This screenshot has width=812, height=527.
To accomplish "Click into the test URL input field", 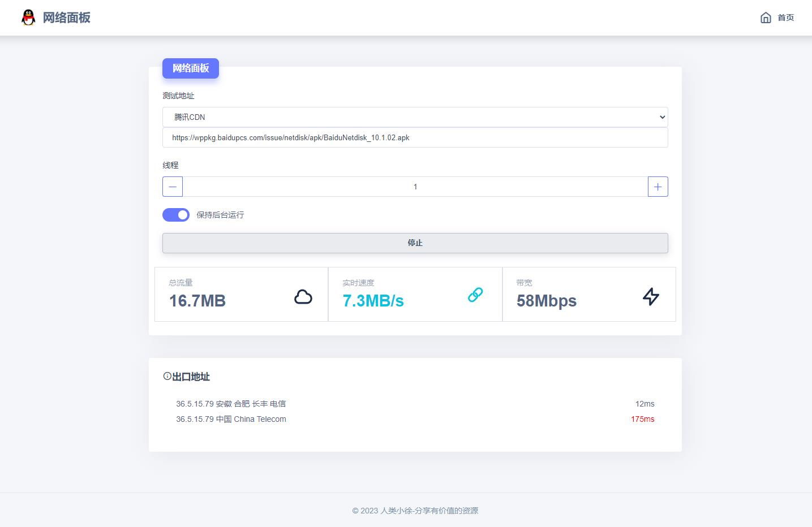I will [415, 137].
